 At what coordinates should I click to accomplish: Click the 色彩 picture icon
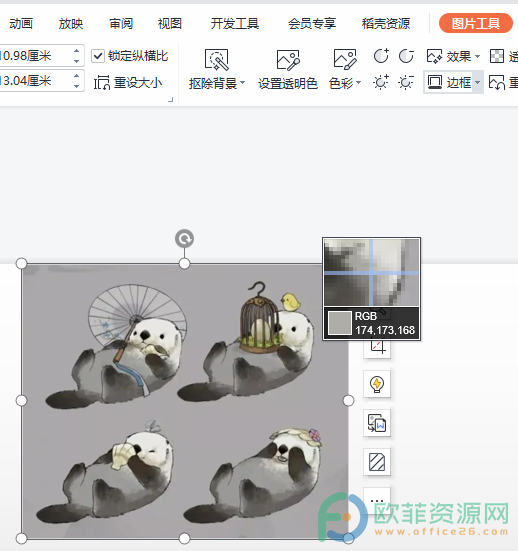coord(345,60)
